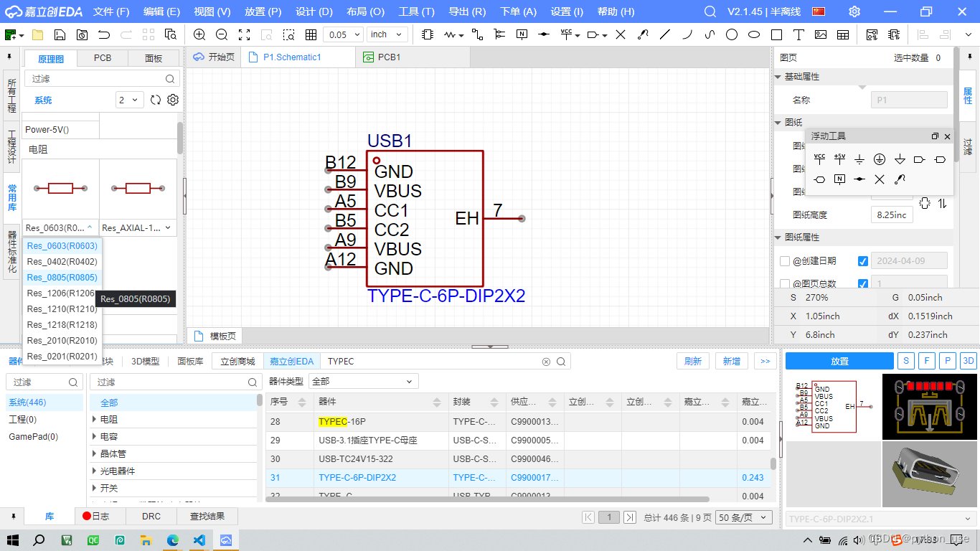Click the 3D model preview thumbnail
The image size is (980, 551).
tap(929, 475)
